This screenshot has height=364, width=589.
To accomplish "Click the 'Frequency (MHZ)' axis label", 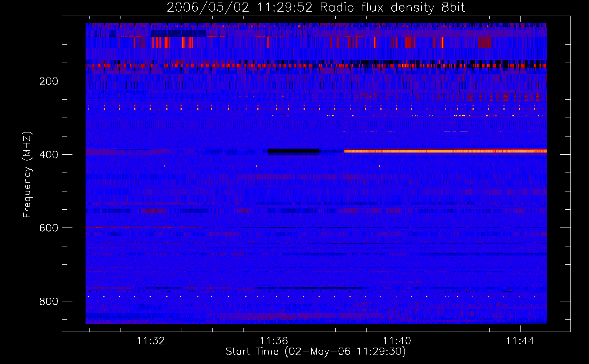I will pyautogui.click(x=27, y=175).
